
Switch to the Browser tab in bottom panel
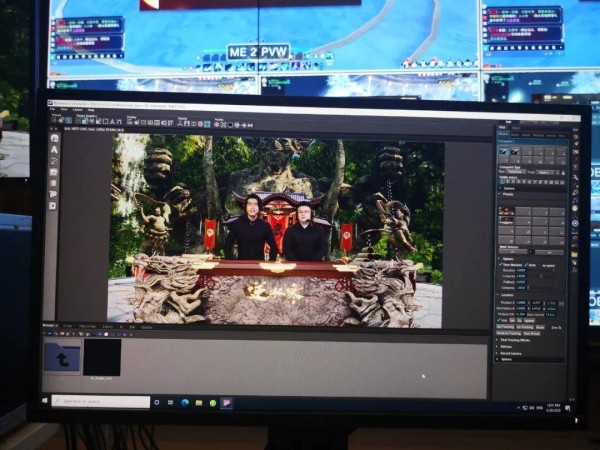coord(49,325)
